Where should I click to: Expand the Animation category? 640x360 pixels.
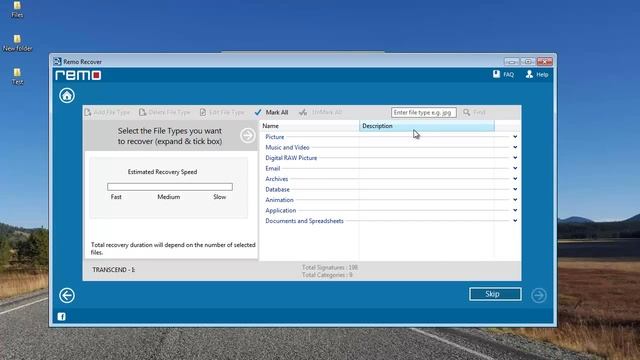515,200
